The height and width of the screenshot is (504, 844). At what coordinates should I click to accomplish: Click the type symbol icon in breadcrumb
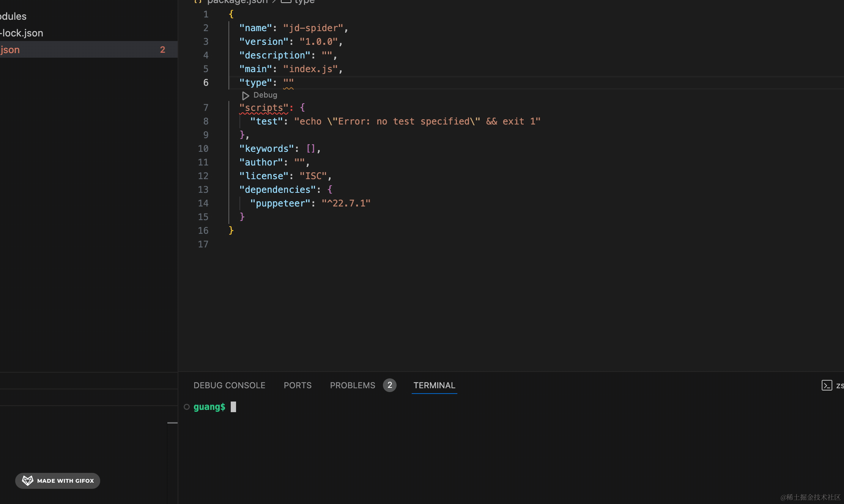point(286,2)
